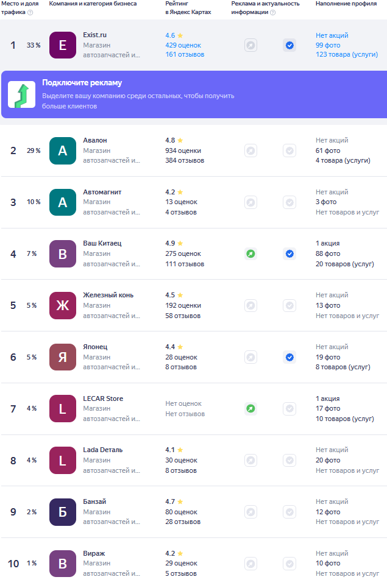Screen dimensions: 387x588
Task: Click '934 оценки' in Авалон row
Action: tap(183, 151)
